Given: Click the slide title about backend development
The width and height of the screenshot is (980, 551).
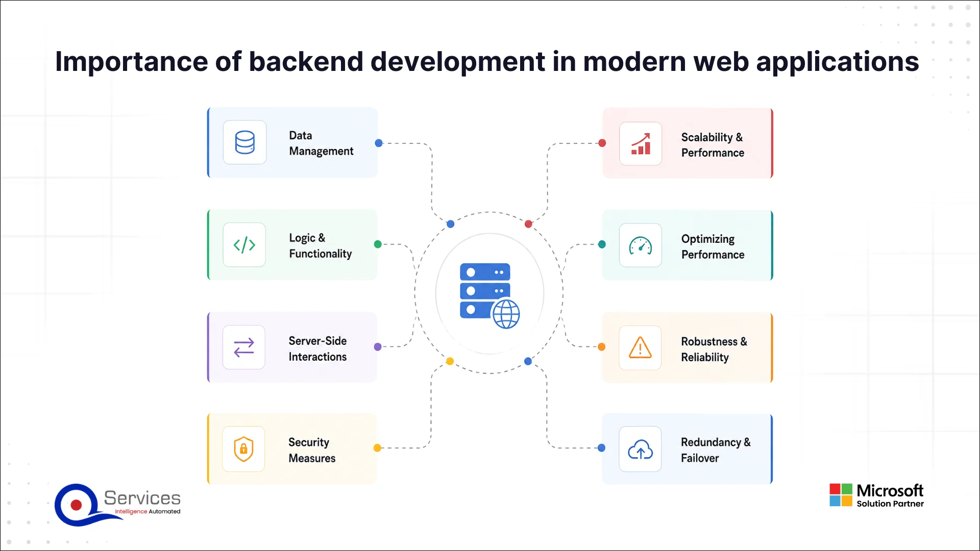Looking at the screenshot, I should pyautogui.click(x=487, y=62).
